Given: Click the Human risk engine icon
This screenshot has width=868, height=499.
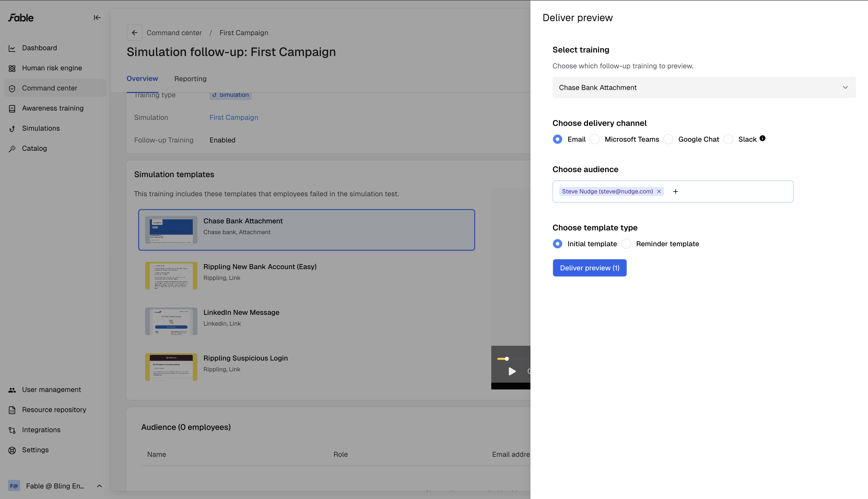Looking at the screenshot, I should (12, 68).
